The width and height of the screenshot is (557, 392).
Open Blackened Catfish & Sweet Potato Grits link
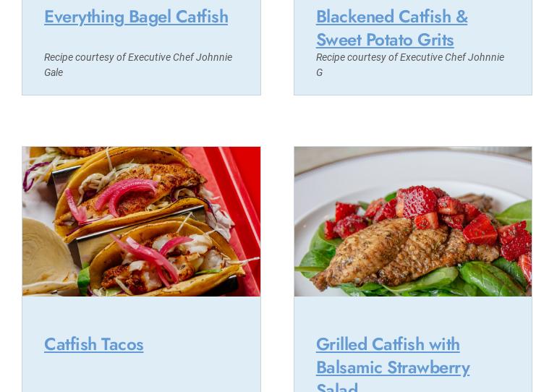pos(392,28)
